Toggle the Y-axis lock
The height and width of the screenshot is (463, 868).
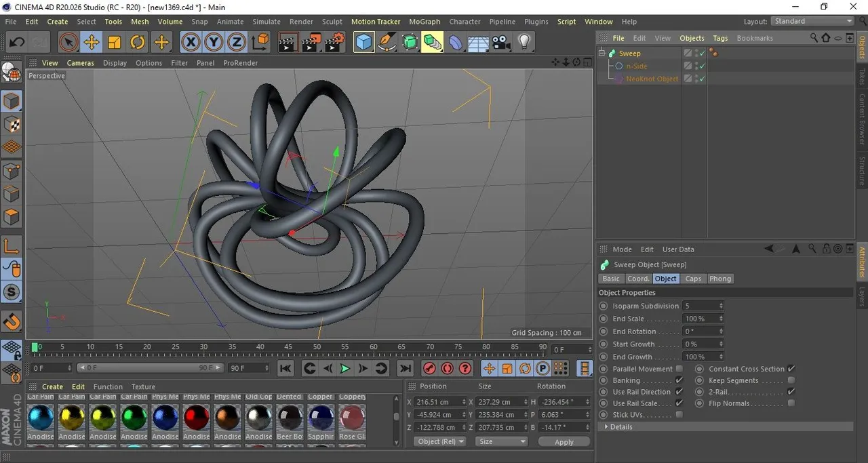coord(214,43)
